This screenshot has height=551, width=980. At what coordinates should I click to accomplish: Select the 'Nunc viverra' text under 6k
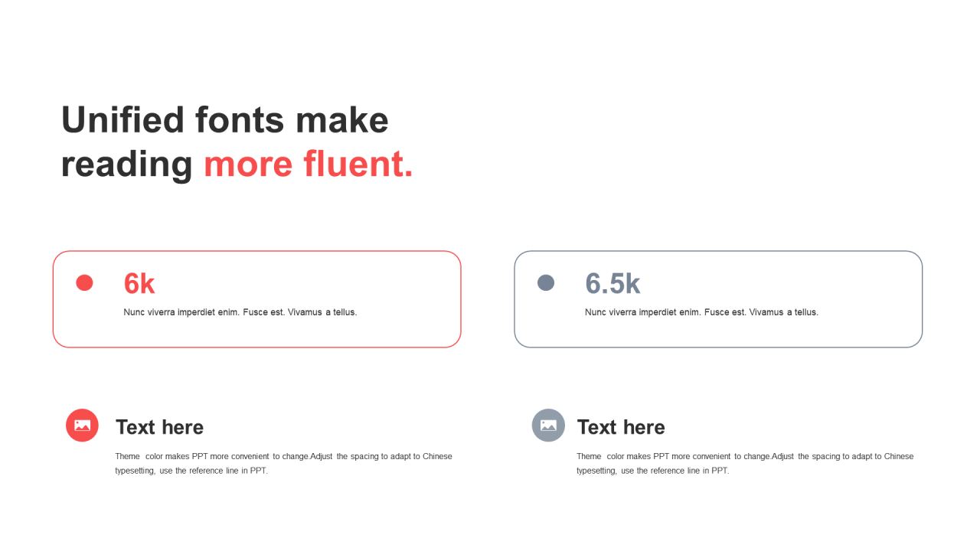240,312
